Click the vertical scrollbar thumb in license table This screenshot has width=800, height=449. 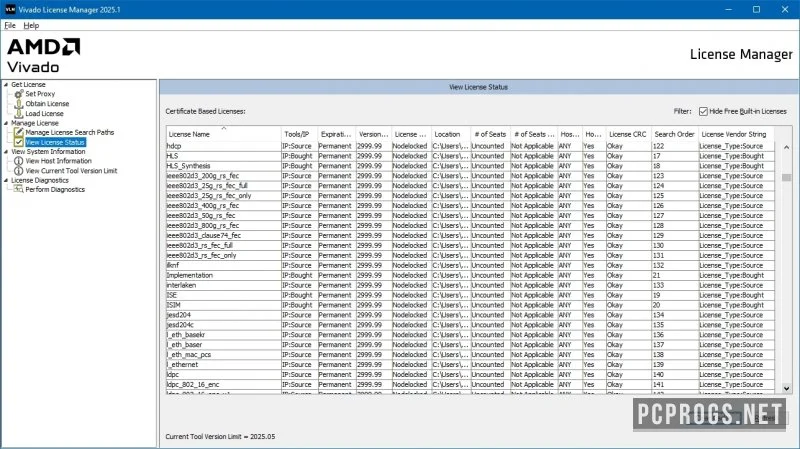[786, 177]
